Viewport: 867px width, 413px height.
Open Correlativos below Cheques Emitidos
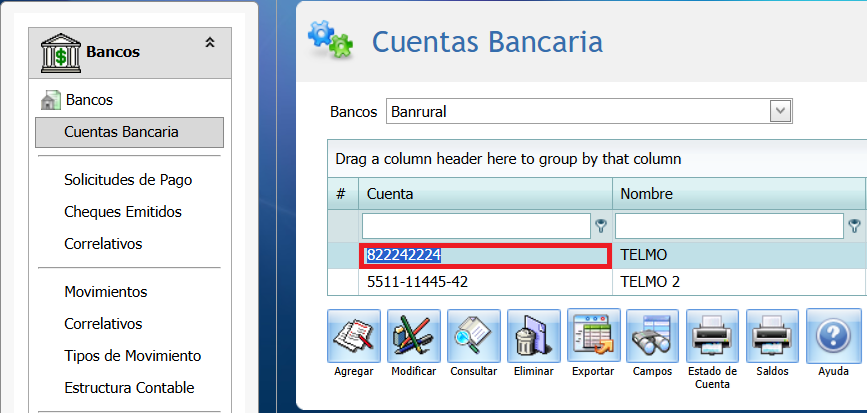click(103, 243)
